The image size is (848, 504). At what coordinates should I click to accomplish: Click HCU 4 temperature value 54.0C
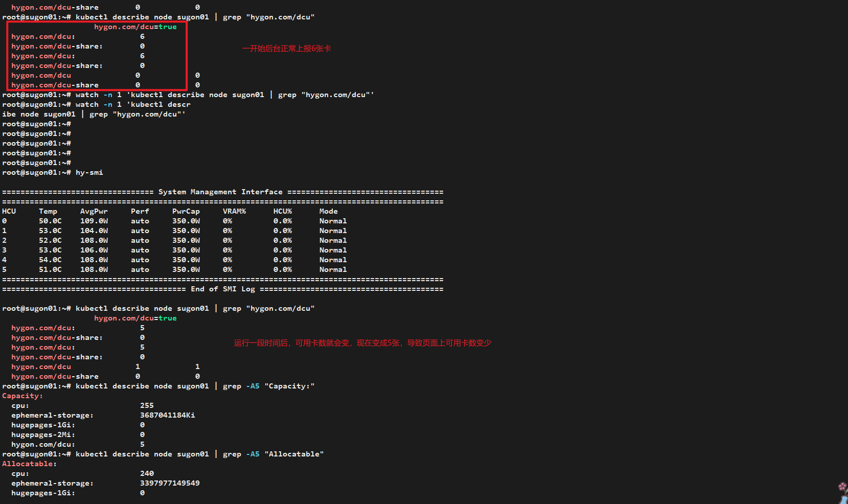[50, 260]
